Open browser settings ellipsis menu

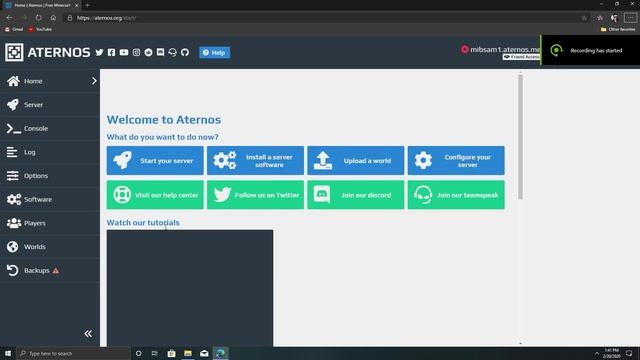[x=630, y=18]
